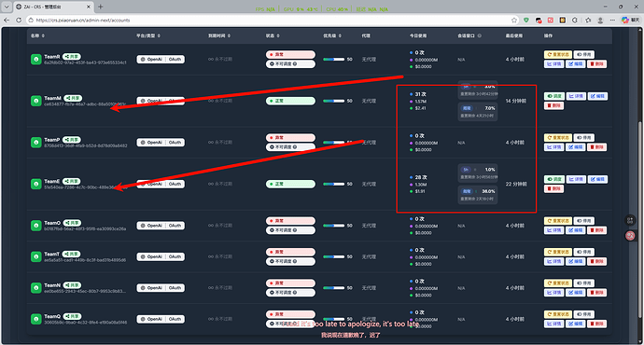Viewport: 644px width, 345px height.
Task: Click the priority bar of TeamM
Action: [333, 101]
